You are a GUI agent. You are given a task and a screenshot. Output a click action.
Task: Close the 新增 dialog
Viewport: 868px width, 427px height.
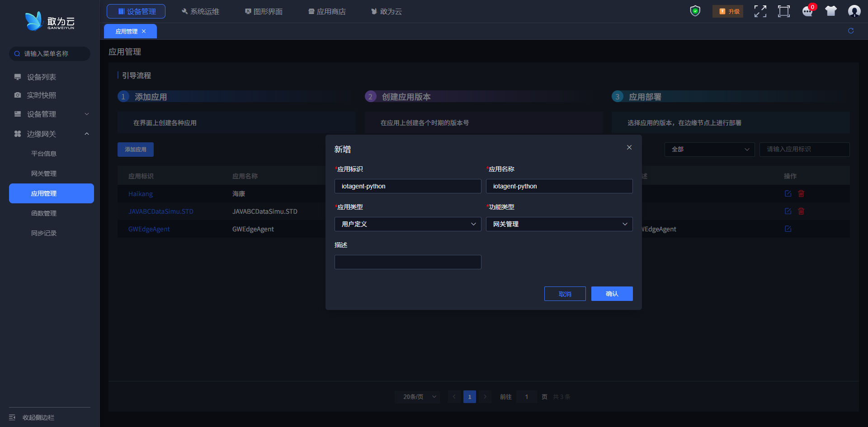pyautogui.click(x=629, y=147)
